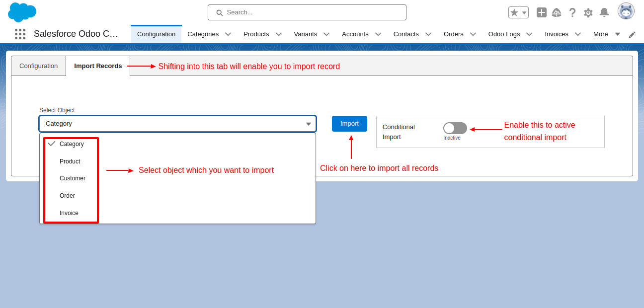Click the Salesforce Help question mark icon
The image size is (644, 308).
(572, 12)
